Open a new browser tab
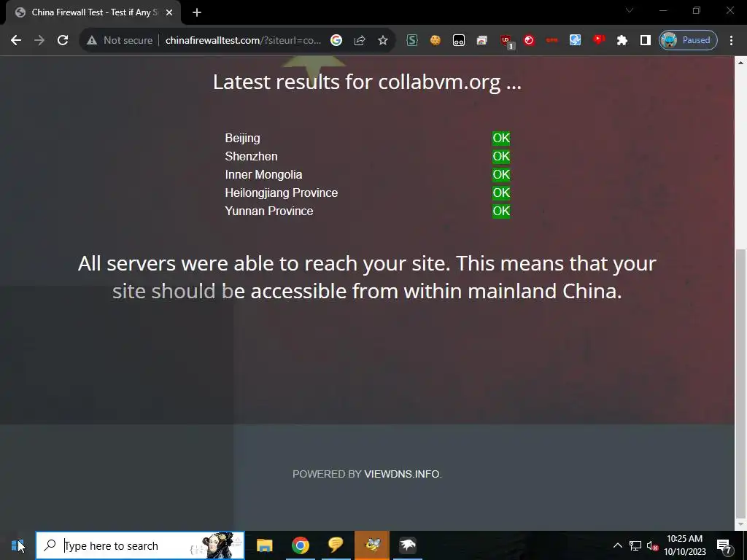 pyautogui.click(x=197, y=13)
